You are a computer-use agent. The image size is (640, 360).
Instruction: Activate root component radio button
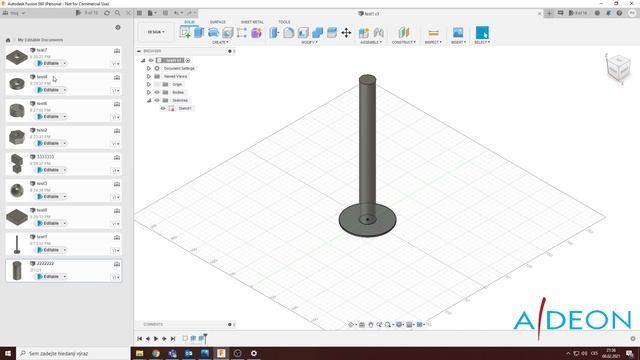[x=188, y=60]
